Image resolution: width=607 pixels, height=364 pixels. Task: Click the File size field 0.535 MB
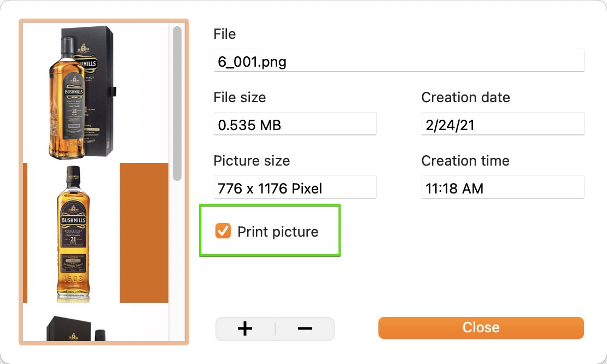coord(295,124)
